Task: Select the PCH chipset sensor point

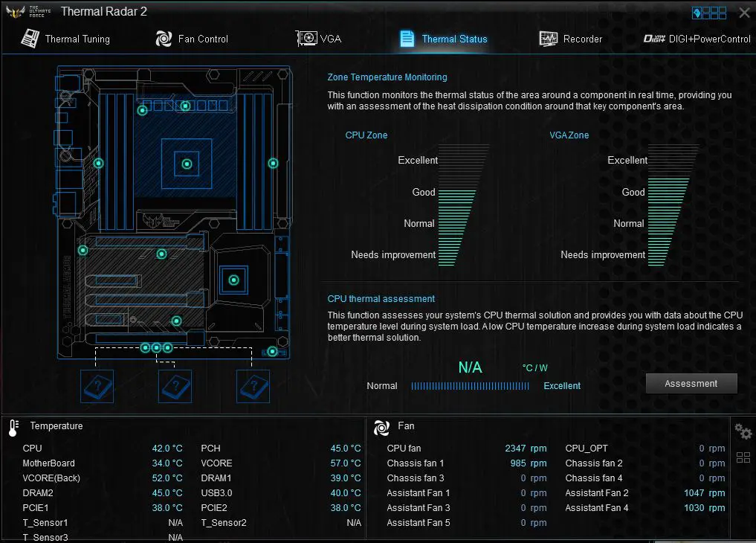Action: (234, 280)
